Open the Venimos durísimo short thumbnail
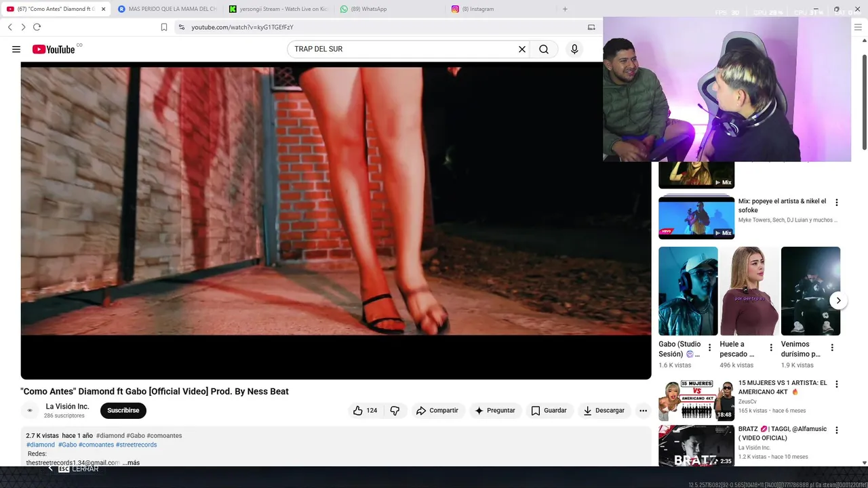This screenshot has height=488, width=868. point(810,291)
